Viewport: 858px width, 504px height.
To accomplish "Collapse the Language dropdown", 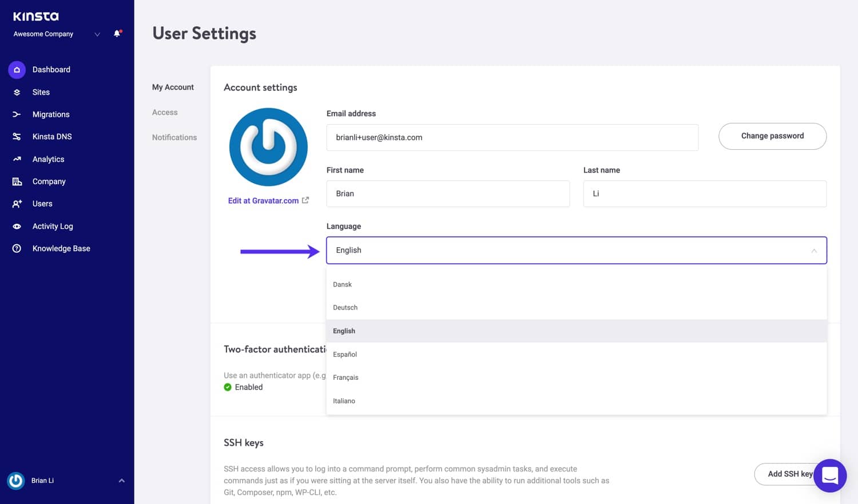I will 813,251.
